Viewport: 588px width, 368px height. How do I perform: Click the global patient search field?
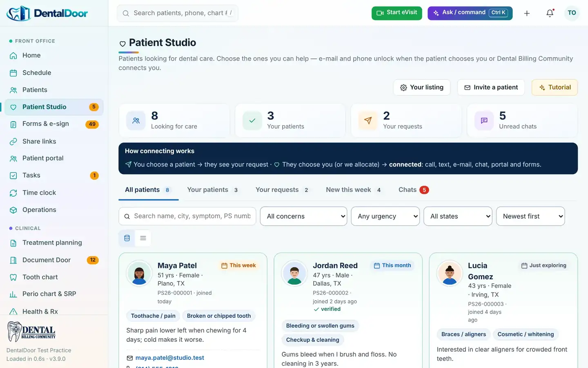pos(178,13)
